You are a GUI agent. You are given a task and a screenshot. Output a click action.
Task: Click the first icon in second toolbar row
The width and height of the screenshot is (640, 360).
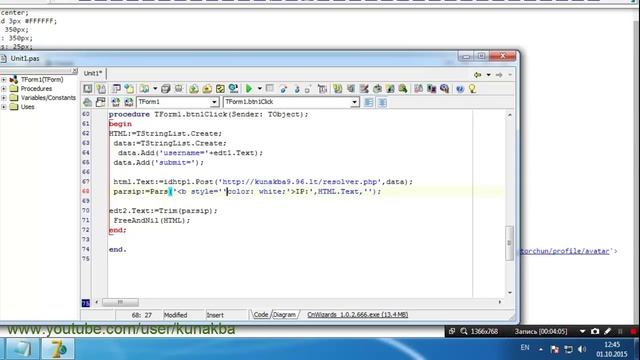(87, 102)
